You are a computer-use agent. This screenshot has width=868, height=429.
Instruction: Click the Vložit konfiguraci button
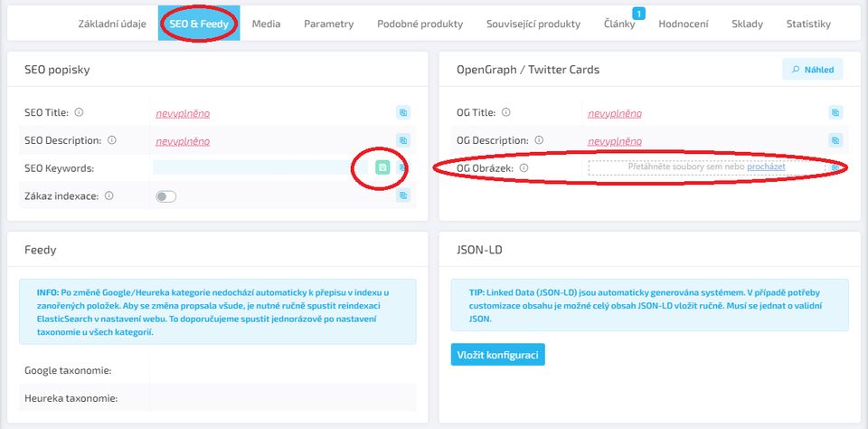point(497,355)
